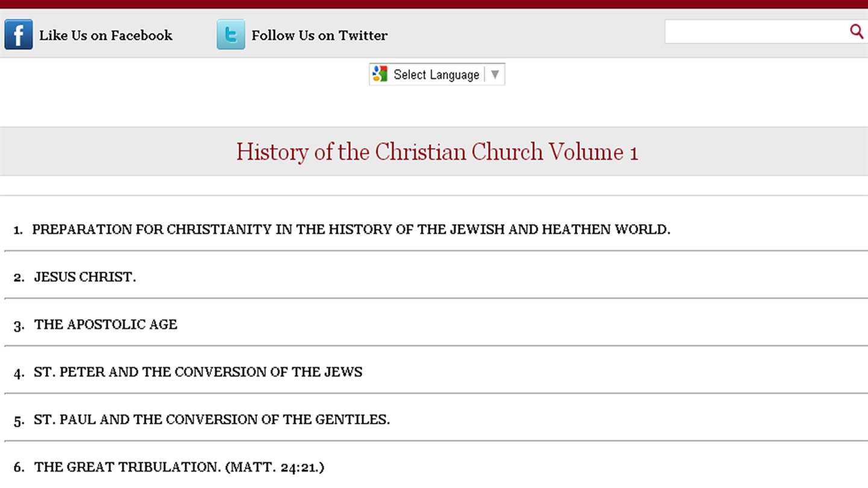
Task: Click the History of the Christian Church heading
Action: (x=436, y=151)
